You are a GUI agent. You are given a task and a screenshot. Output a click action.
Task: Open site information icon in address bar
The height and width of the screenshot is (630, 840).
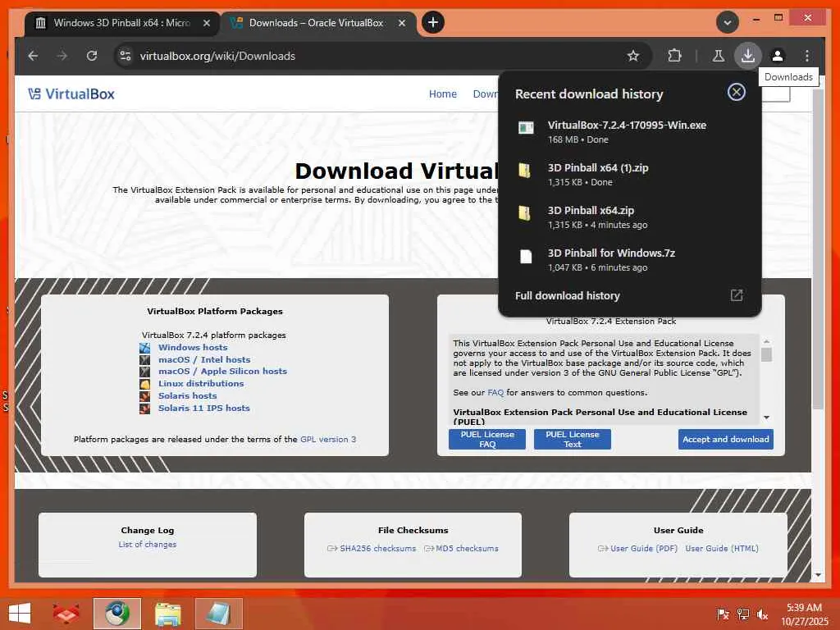click(x=126, y=56)
